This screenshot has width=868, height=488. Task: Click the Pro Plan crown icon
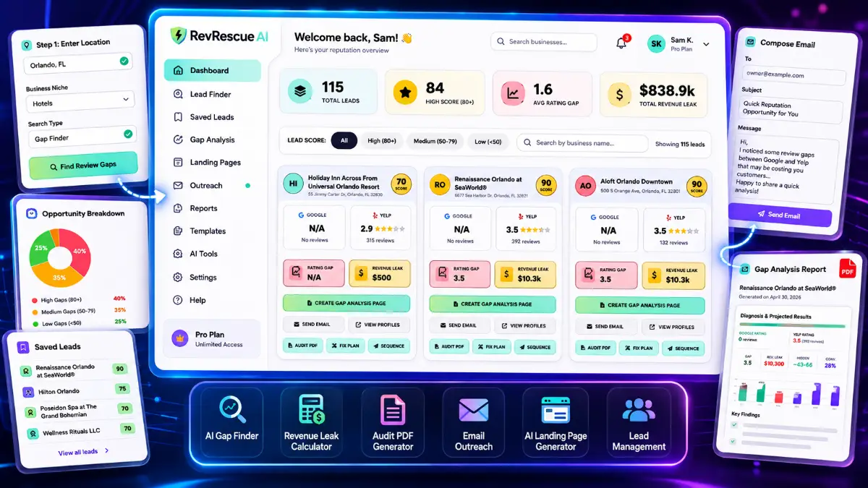pos(180,338)
